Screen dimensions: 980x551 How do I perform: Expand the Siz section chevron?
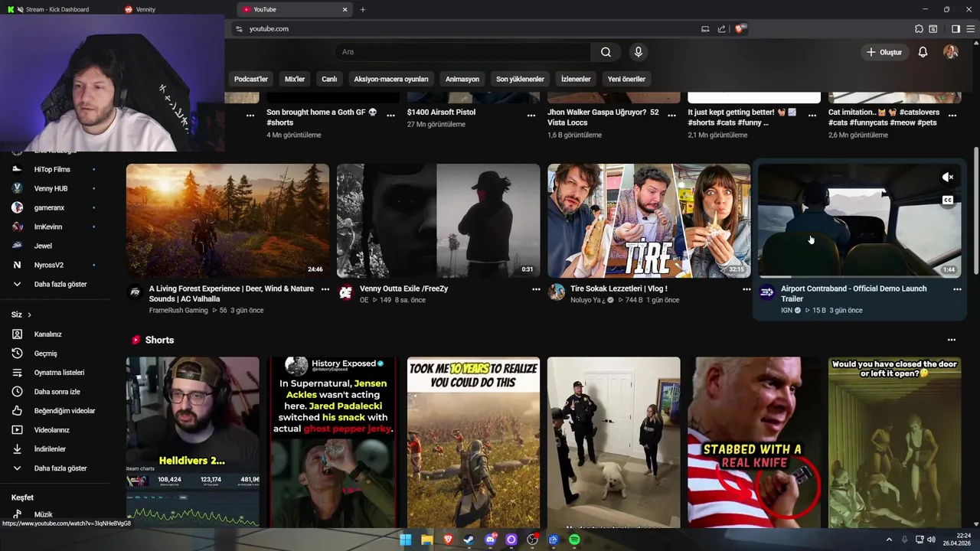29,315
